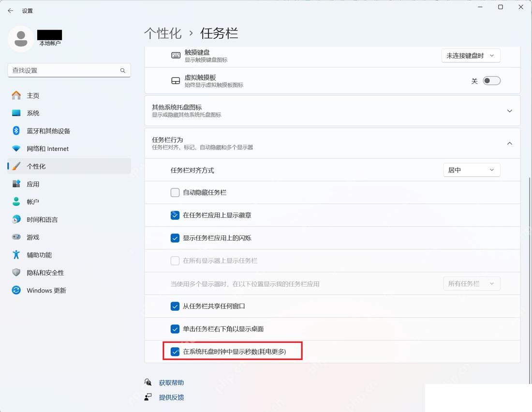The width and height of the screenshot is (532, 412).
Task: Open 隐私和安全性 settings
Action: [69, 273]
